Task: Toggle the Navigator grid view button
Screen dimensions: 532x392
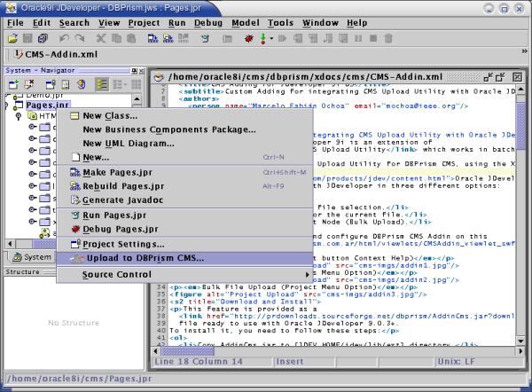Action: 137,84
